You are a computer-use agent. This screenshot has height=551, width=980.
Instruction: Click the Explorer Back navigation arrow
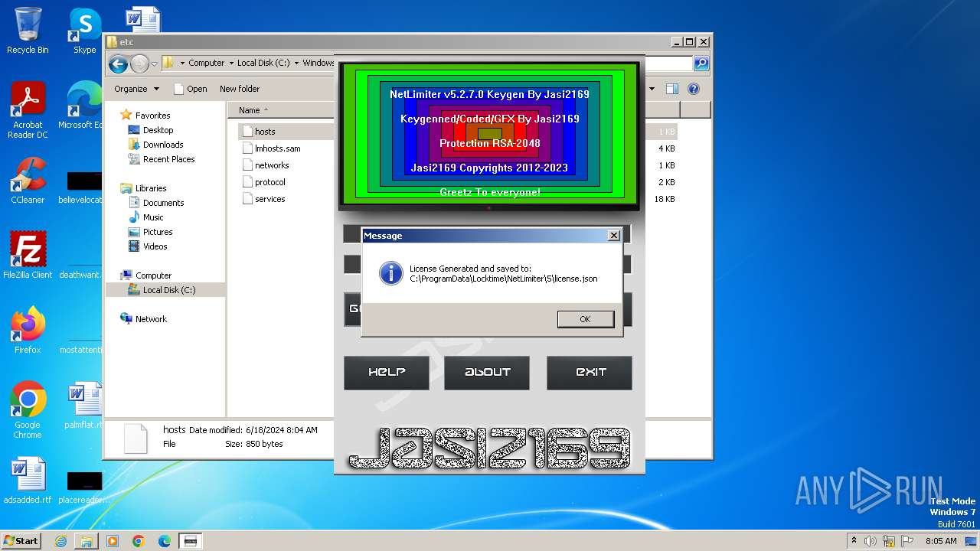tap(117, 64)
